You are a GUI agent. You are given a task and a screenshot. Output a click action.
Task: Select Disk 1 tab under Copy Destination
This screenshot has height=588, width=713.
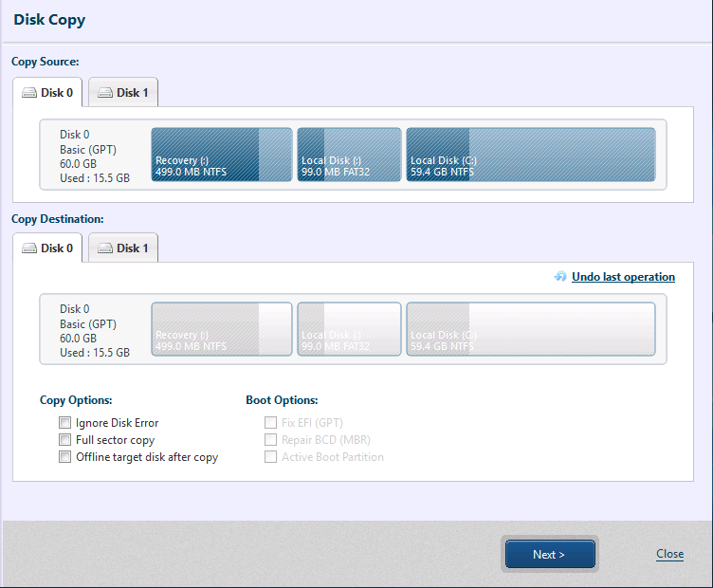123,248
